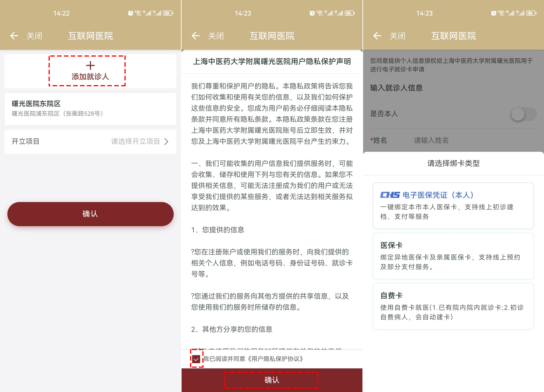Image resolution: width=544 pixels, height=392 pixels.
Task: Tap the chevron arrow next to 请选择开立项目
Action: 166,142
